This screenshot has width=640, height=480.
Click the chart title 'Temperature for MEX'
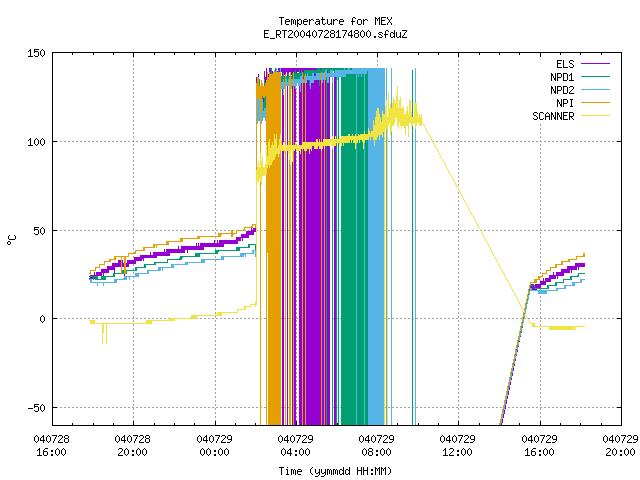[x=335, y=21]
